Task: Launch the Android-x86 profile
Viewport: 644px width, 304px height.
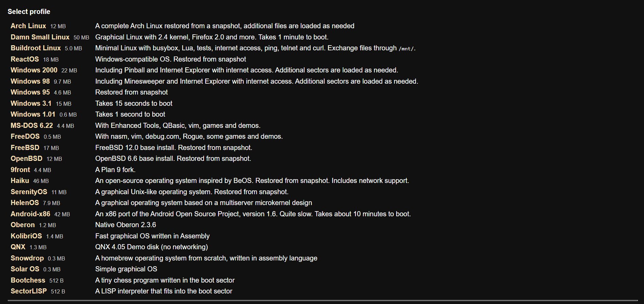Action: pyautogui.click(x=30, y=214)
